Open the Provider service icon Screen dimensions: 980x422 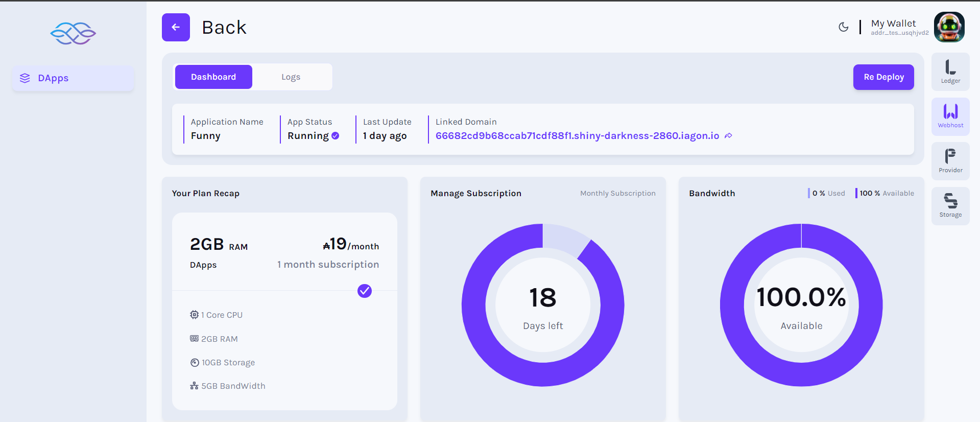point(950,161)
